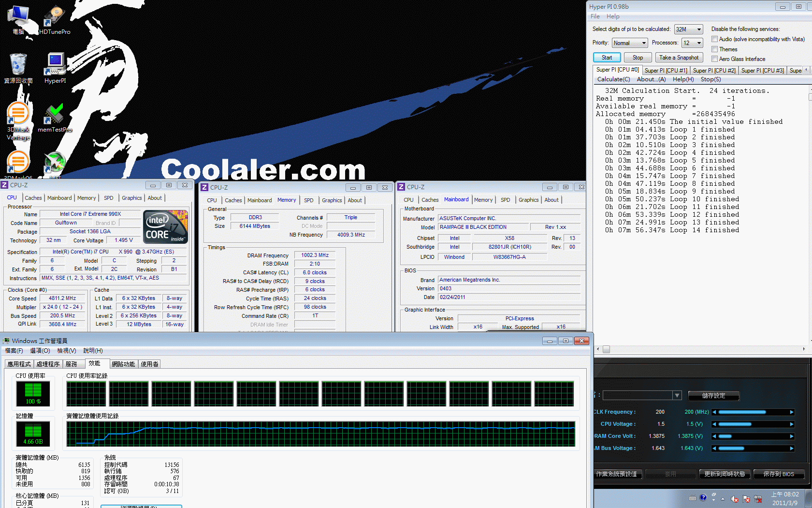Click the help icon in system tray

pyautogui.click(x=703, y=497)
